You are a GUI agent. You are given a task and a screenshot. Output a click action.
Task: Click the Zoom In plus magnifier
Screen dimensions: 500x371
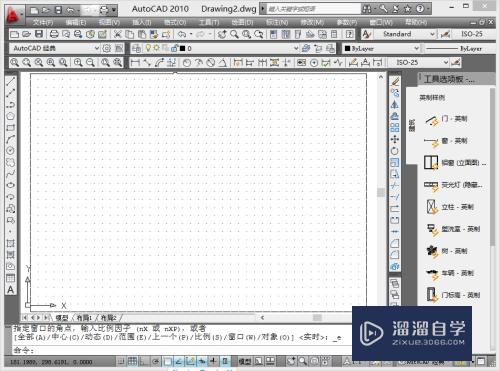point(78,62)
